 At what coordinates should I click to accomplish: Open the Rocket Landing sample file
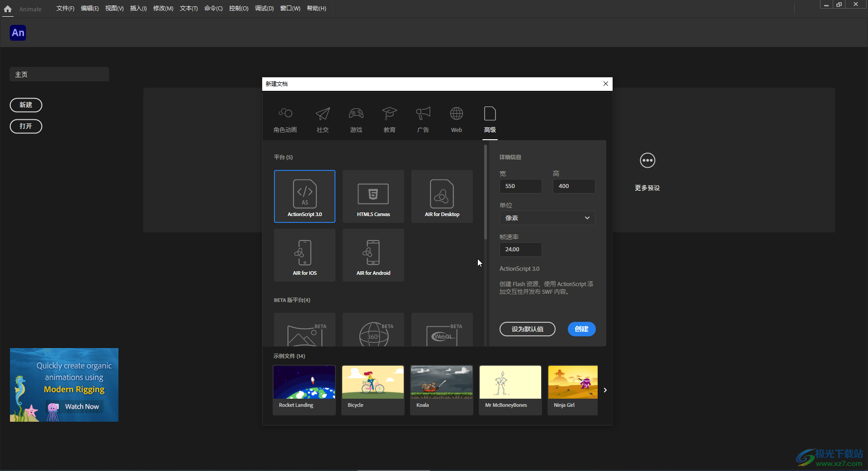[x=304, y=390]
